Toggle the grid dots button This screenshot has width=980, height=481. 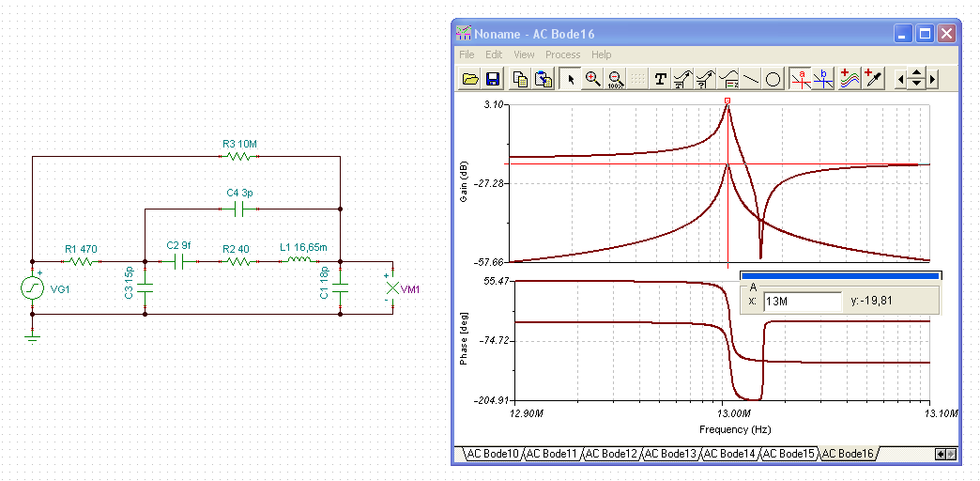[637, 79]
